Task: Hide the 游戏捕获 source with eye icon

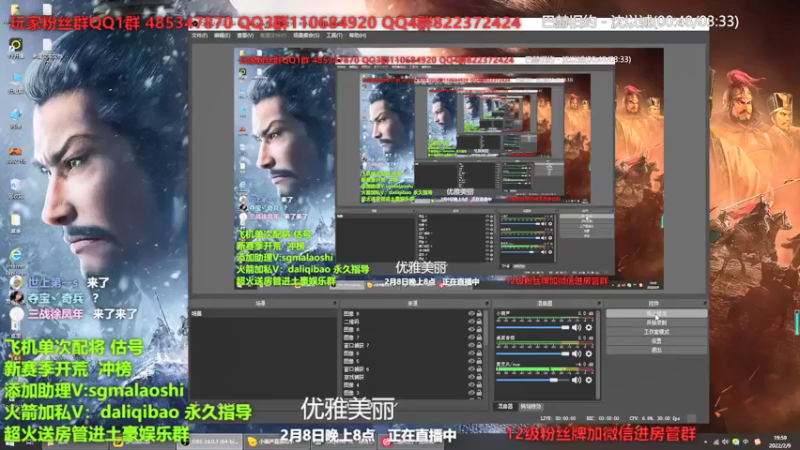Action: click(471, 377)
